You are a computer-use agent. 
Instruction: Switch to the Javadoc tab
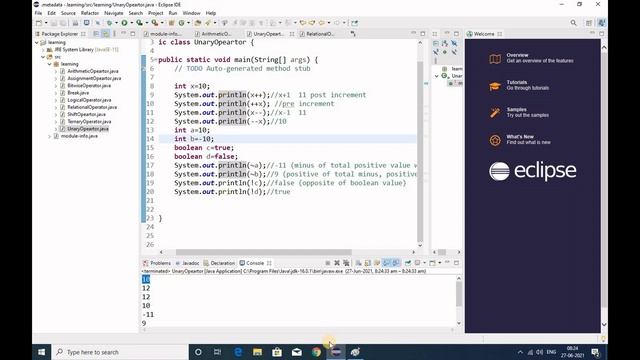pyautogui.click(x=187, y=263)
